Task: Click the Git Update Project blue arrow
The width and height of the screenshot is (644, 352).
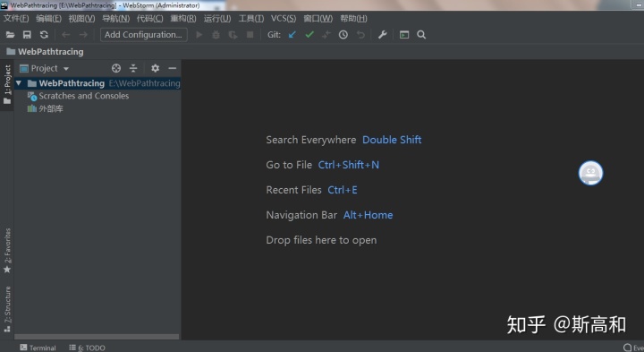Action: point(292,35)
